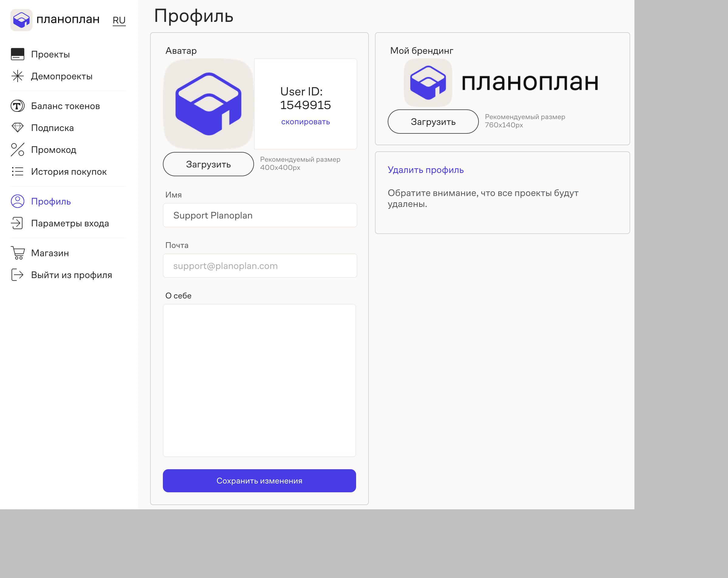Click the Demo projects asterisk icon
Viewport: 728px width, 578px height.
coord(18,76)
